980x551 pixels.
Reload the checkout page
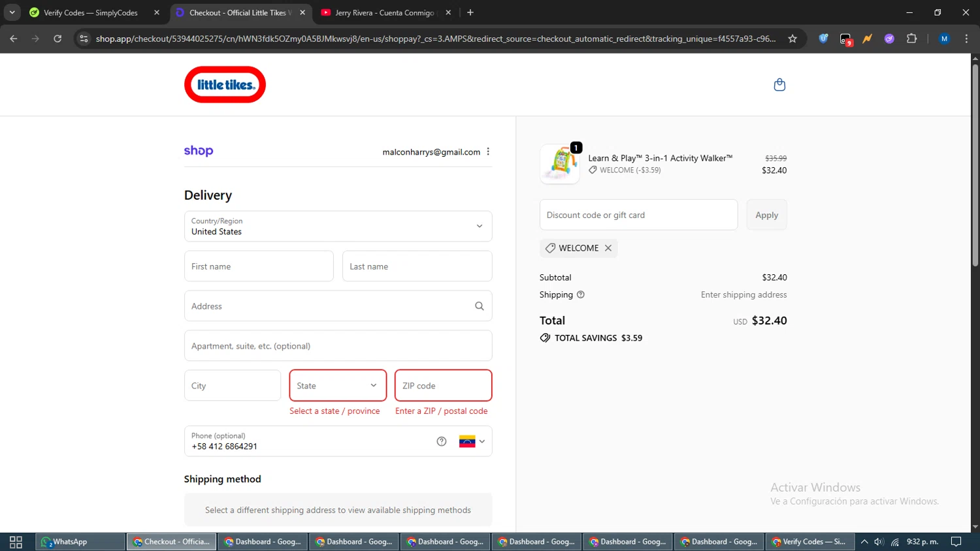57,39
